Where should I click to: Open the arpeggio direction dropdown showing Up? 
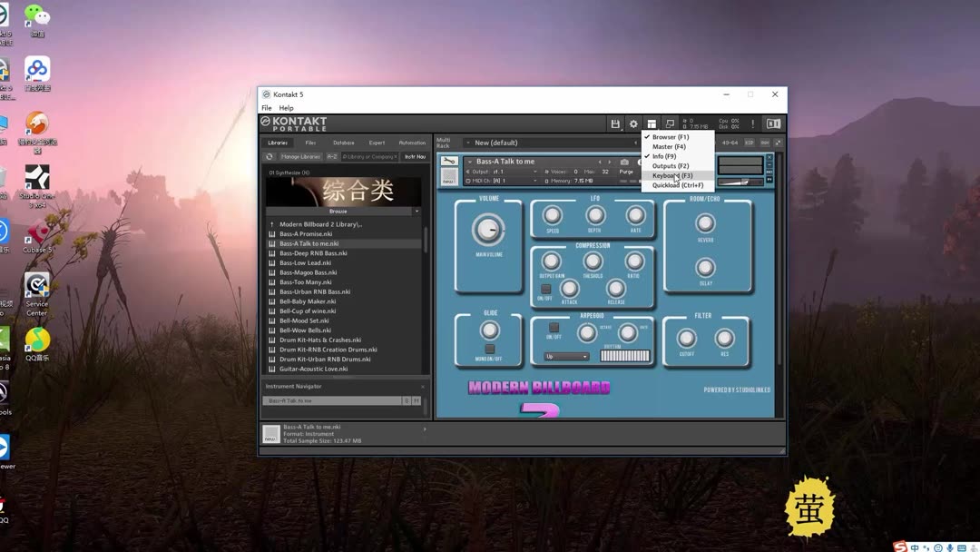click(566, 356)
